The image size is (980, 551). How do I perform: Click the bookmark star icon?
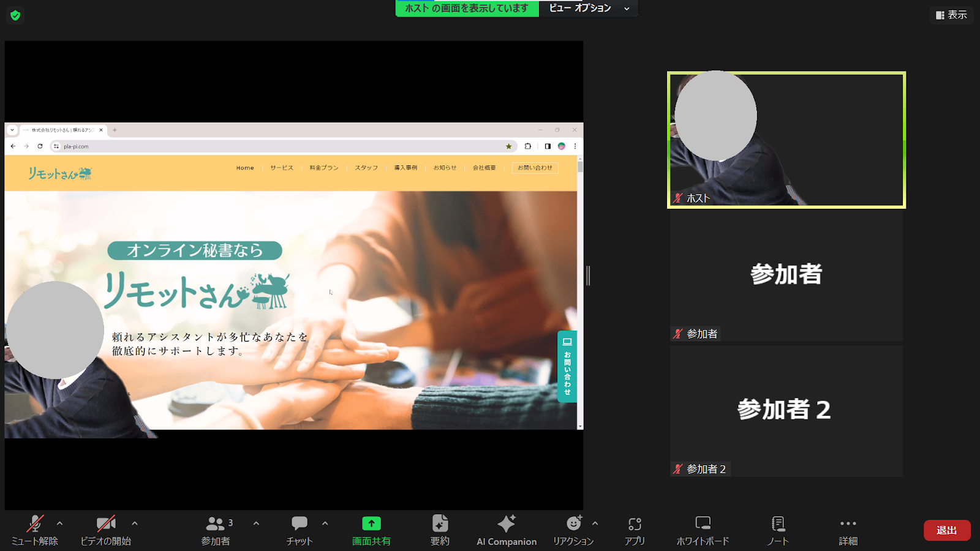[x=508, y=146]
